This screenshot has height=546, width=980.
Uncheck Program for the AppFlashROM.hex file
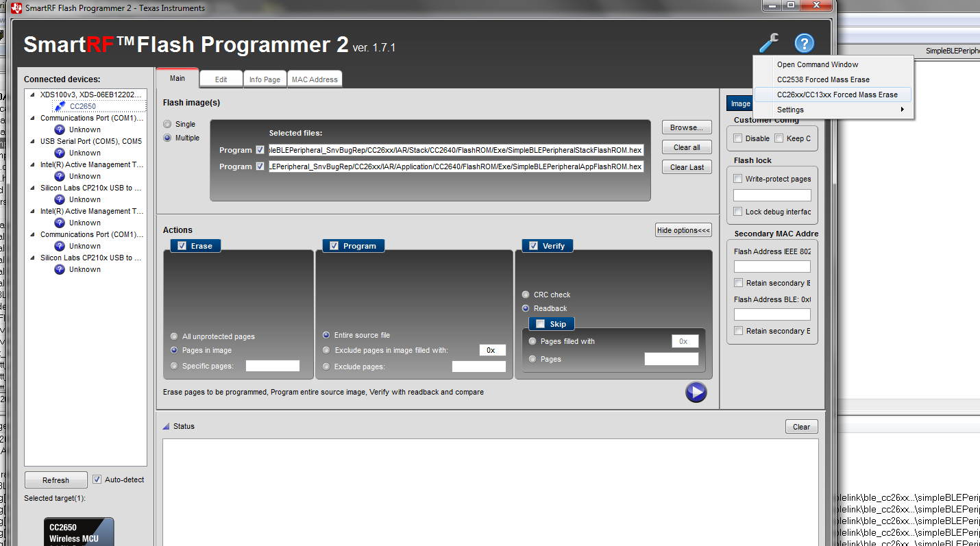point(260,166)
